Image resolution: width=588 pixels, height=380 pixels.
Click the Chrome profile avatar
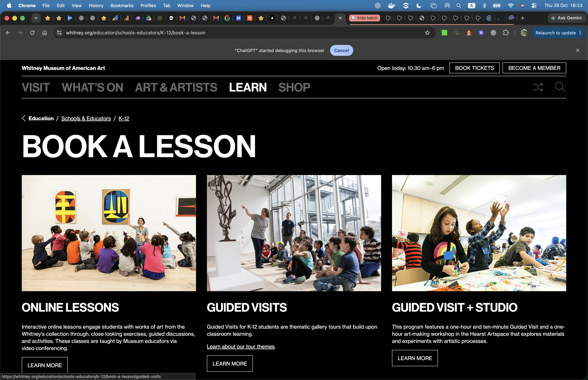tap(524, 32)
